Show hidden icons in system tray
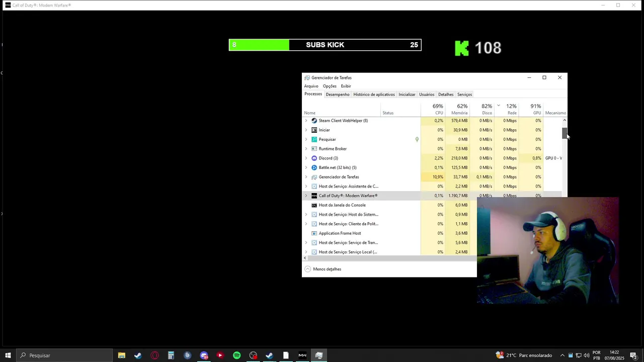644x362 pixels. coord(562,355)
